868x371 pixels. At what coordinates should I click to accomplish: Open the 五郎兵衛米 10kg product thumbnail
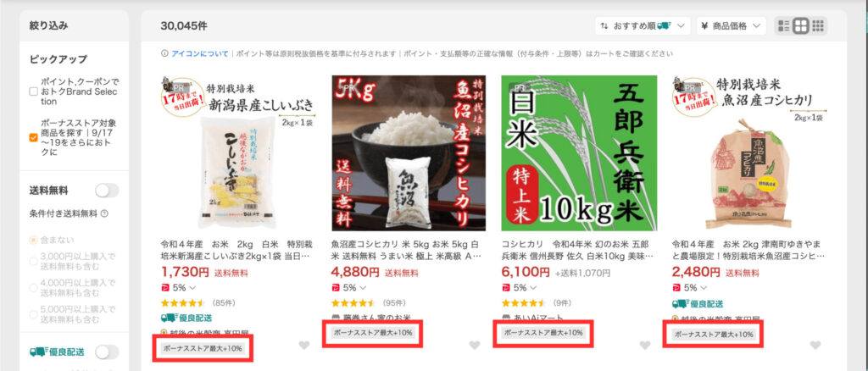tap(579, 153)
